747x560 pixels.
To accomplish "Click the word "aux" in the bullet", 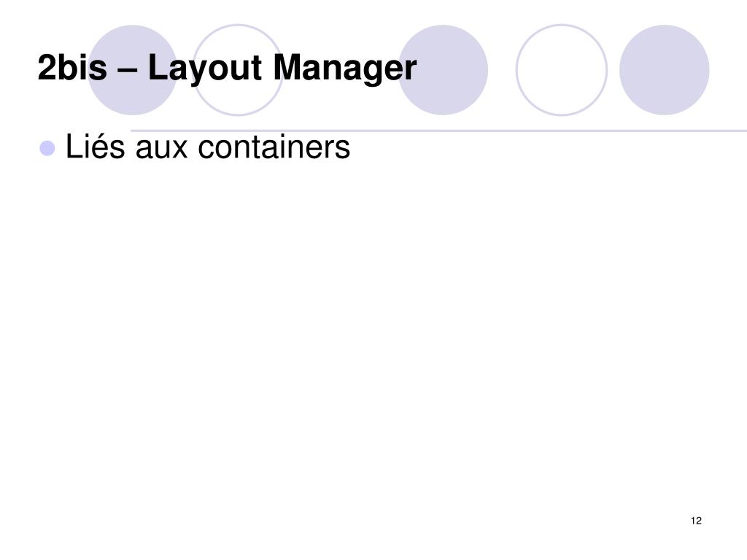I will [x=161, y=149].
